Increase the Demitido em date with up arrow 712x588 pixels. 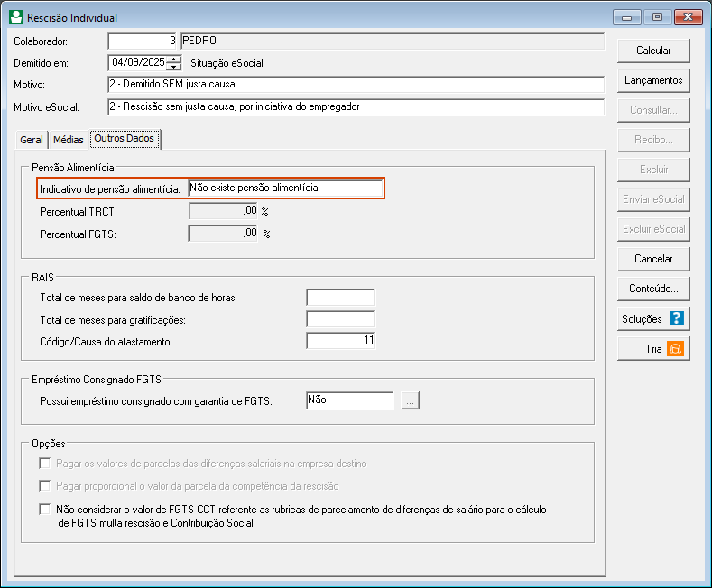(174, 60)
